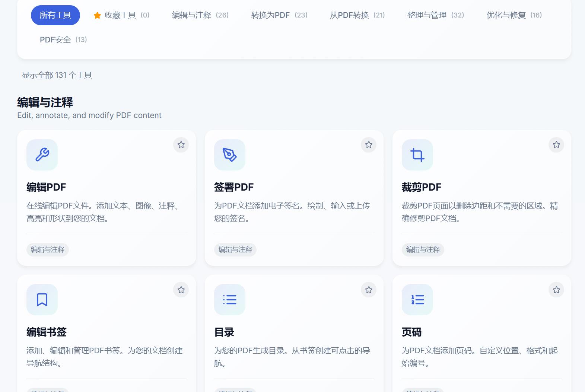Switch to the 转换为PDF category tab

[279, 15]
